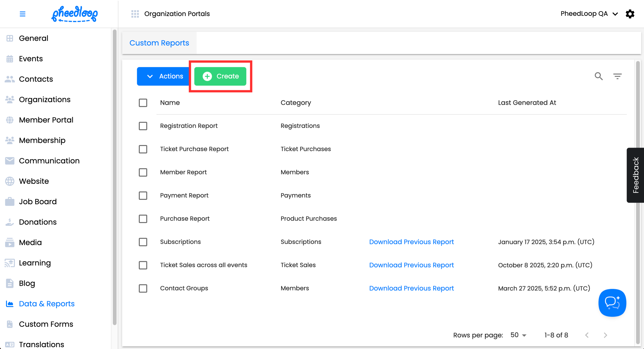644x349 pixels.
Task: Click the Job Board briefcase icon
Action: pyautogui.click(x=10, y=201)
